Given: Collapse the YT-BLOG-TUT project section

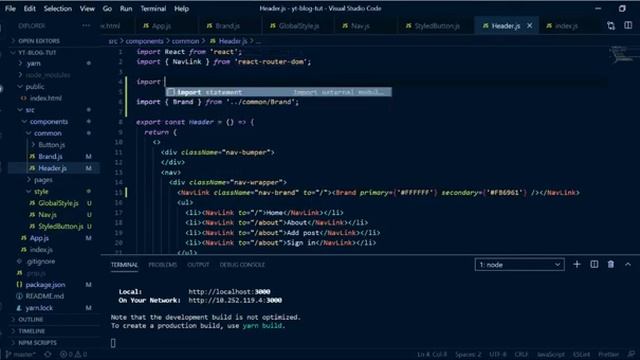Looking at the screenshot, I should tap(37, 53).
